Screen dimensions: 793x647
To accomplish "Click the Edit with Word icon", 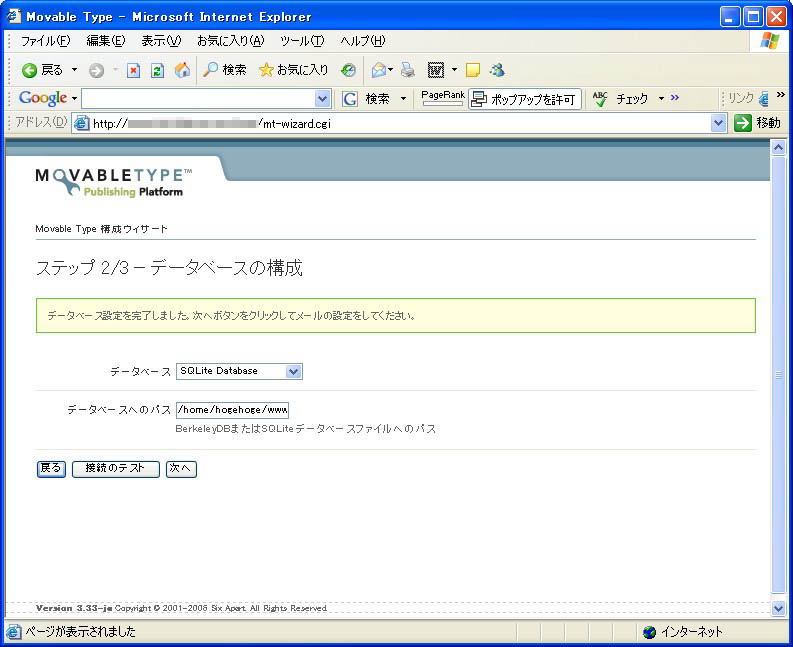I will tap(435, 70).
